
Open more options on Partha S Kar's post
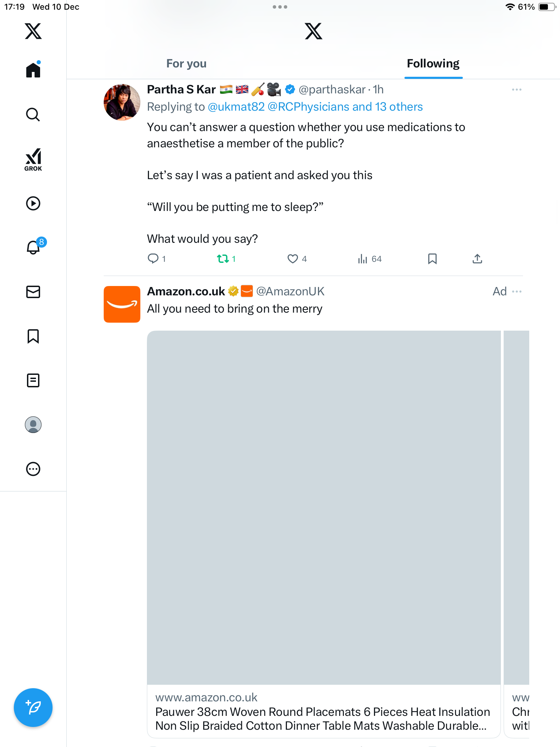(516, 90)
